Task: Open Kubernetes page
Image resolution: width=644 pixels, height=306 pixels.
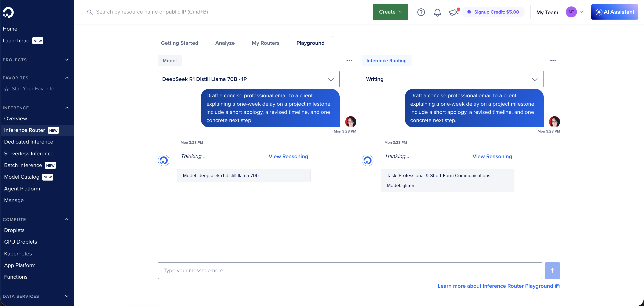Action: click(18, 253)
